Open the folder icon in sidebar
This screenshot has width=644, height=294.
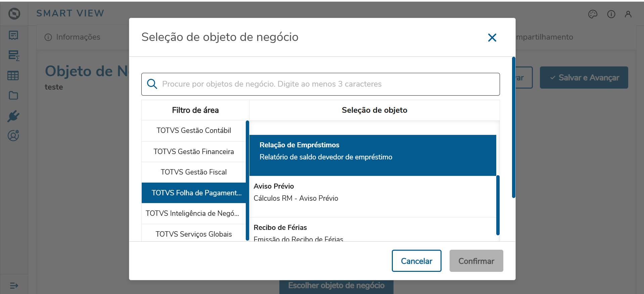click(x=13, y=96)
